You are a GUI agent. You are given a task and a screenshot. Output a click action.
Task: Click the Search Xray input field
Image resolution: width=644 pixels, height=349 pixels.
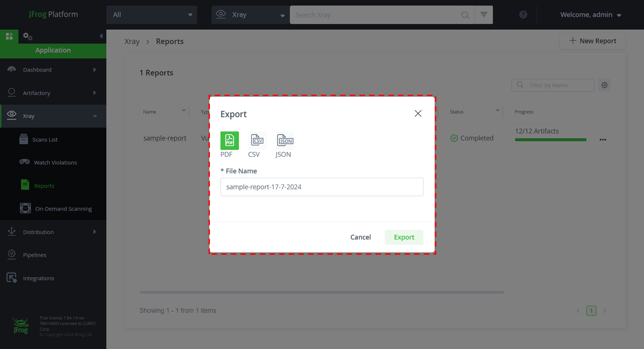[x=373, y=15]
